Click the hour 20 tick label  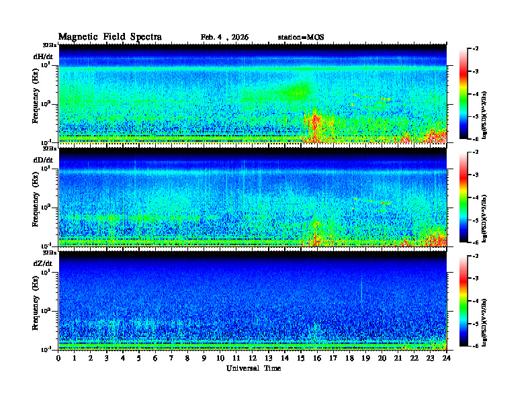click(382, 359)
